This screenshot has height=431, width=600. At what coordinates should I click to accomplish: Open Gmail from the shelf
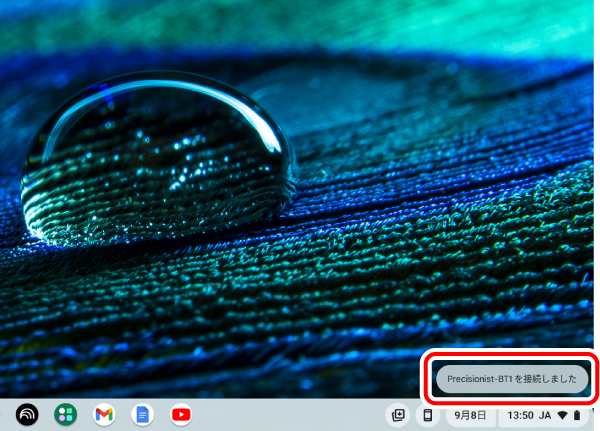coord(104,414)
